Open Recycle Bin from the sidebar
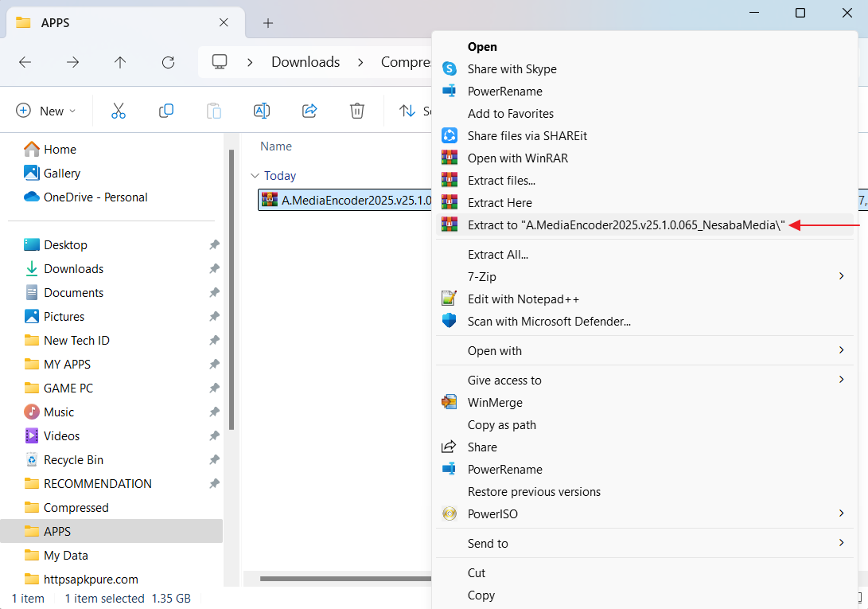 coord(75,459)
